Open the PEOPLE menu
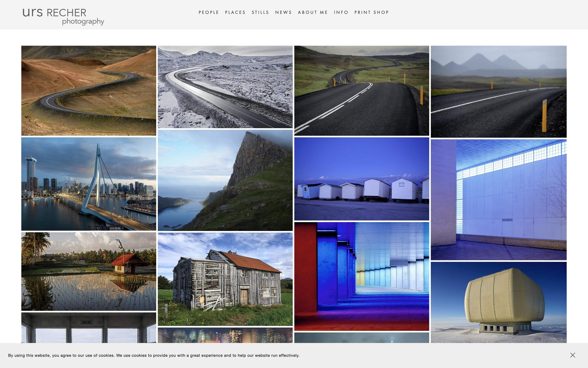Viewport: 588px width, 368px height. [209, 12]
